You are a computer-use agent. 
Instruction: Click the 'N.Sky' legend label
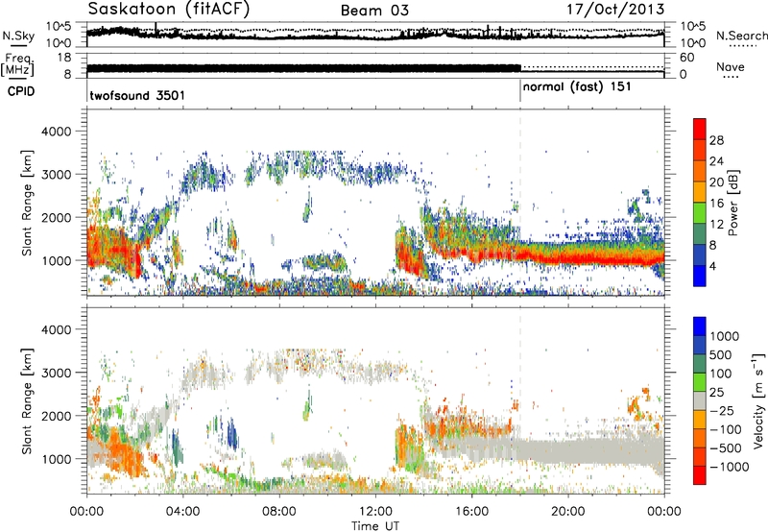18,36
